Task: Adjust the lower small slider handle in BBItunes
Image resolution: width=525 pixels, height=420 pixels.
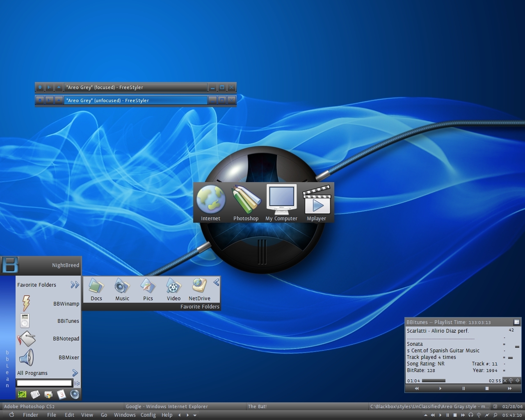Action: point(511,358)
